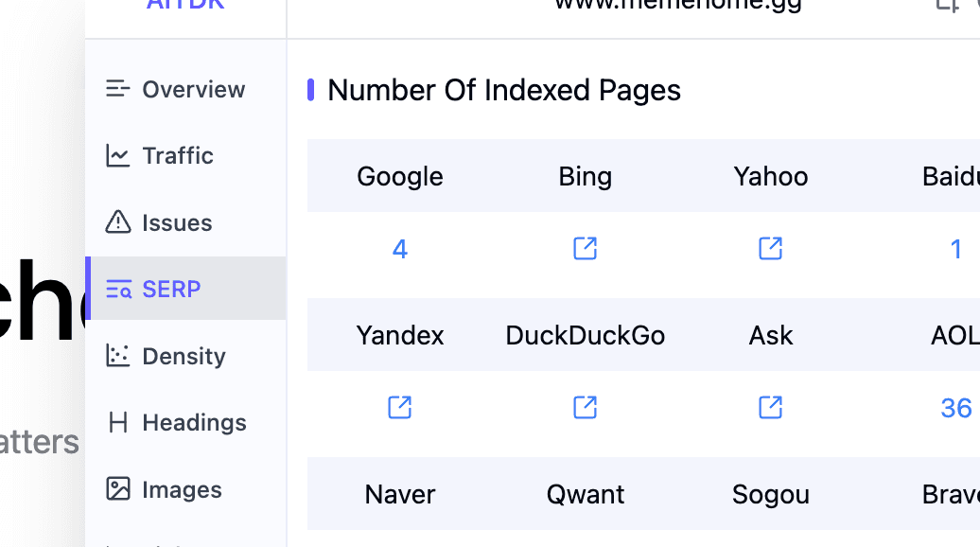Switch to the SERP section
Image resolution: width=980 pixels, height=547 pixels.
pyautogui.click(x=185, y=289)
